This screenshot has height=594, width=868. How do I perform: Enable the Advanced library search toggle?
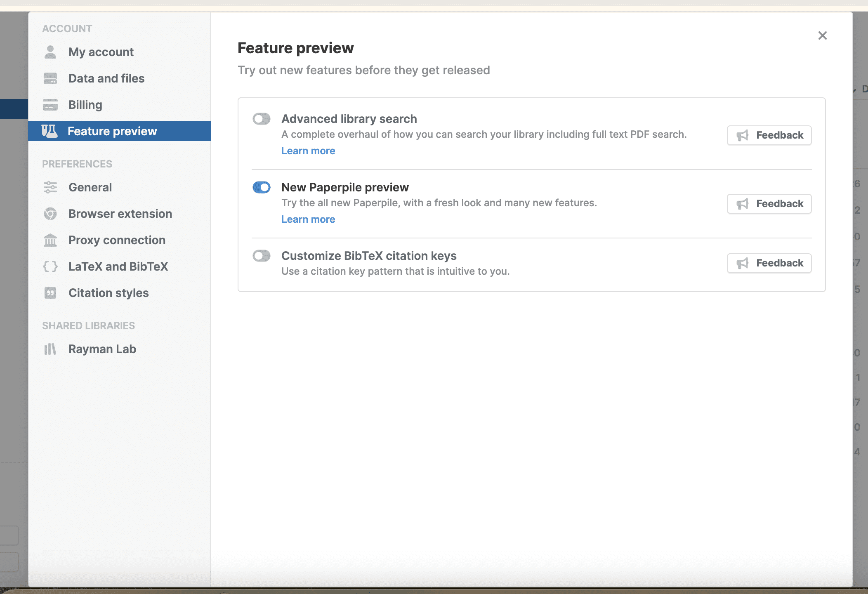pos(262,119)
